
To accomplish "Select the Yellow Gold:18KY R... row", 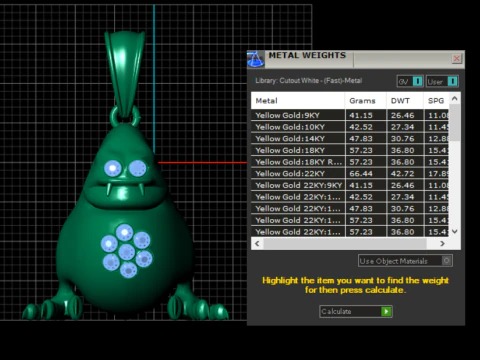I will (x=350, y=162).
